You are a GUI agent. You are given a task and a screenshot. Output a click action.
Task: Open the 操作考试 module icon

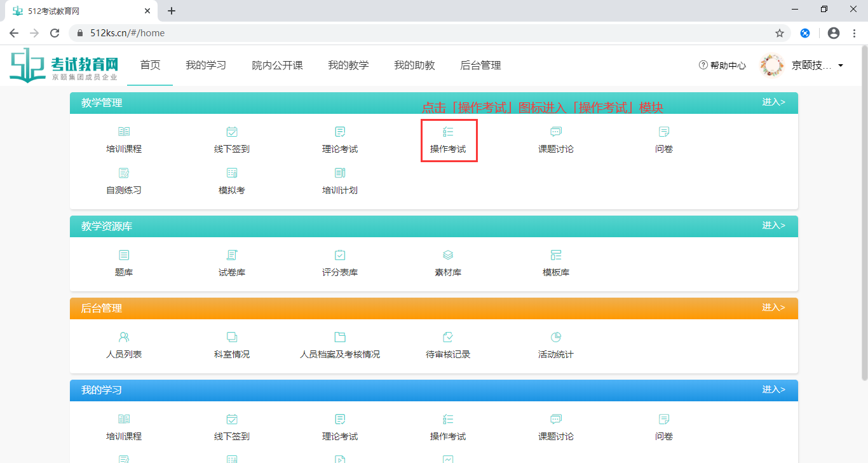[x=449, y=139]
